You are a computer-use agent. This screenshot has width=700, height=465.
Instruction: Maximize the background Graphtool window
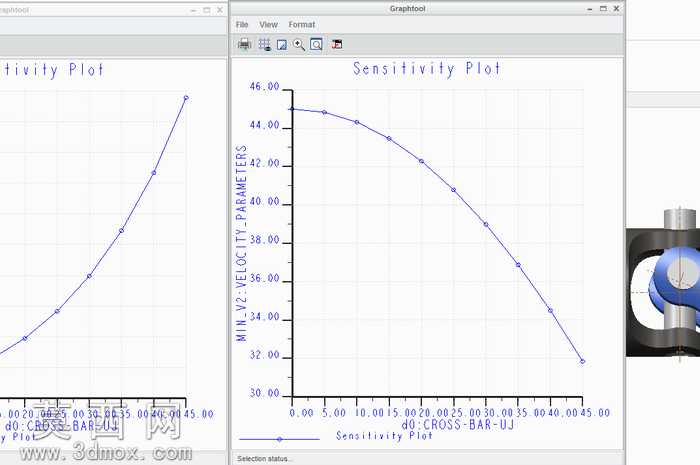207,10
